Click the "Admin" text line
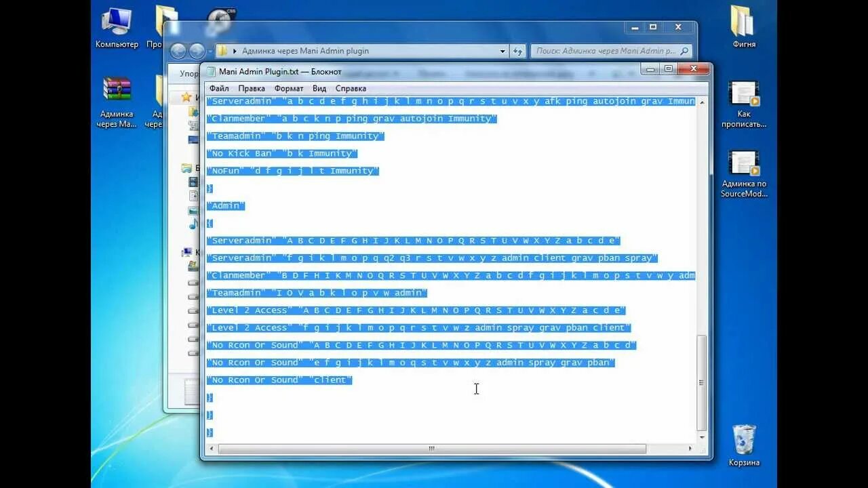This screenshot has height=488, width=868. pyautogui.click(x=226, y=206)
